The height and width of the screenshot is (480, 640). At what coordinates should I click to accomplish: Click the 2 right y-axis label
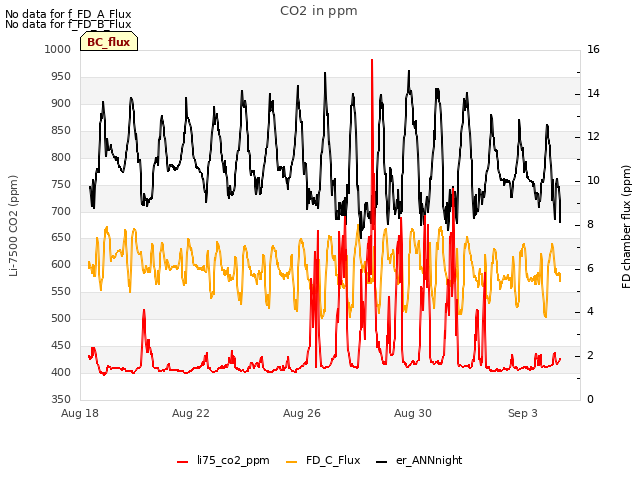590,356
